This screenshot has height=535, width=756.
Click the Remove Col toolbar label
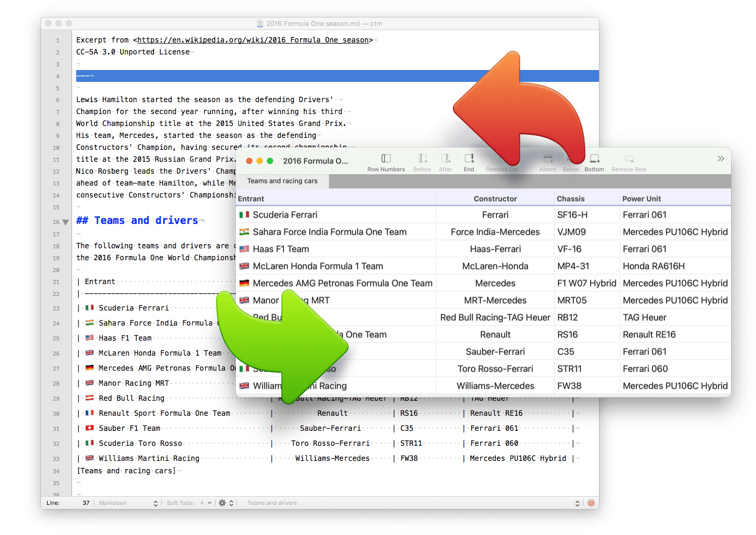tap(502, 170)
